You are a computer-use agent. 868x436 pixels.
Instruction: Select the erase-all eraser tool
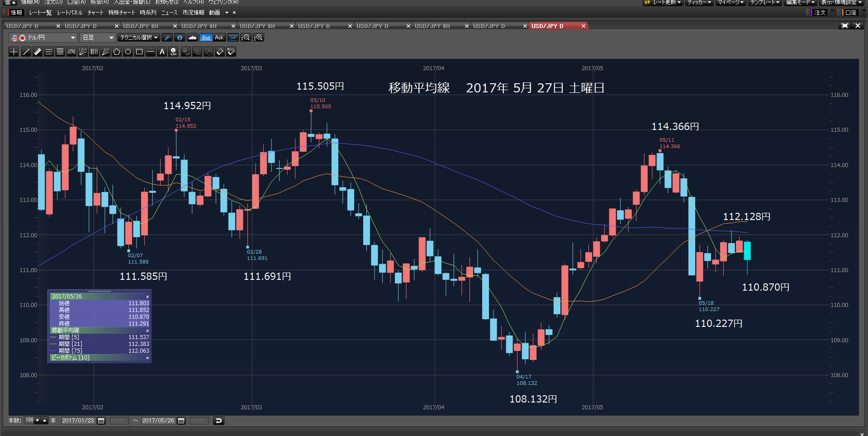pyautogui.click(x=231, y=52)
